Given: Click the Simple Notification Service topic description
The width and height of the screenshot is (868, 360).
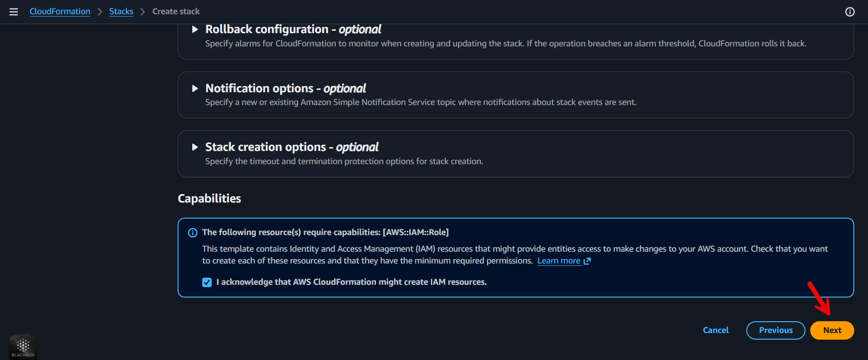Looking at the screenshot, I should pos(421,102).
